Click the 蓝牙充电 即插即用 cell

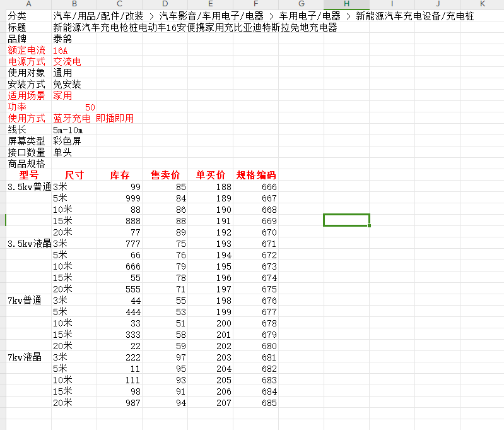click(x=93, y=119)
